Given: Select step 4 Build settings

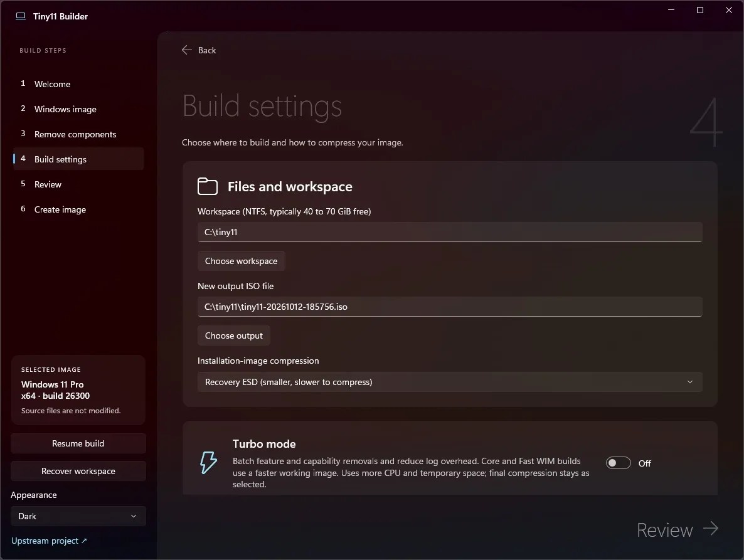Looking at the screenshot, I should pyautogui.click(x=78, y=159).
